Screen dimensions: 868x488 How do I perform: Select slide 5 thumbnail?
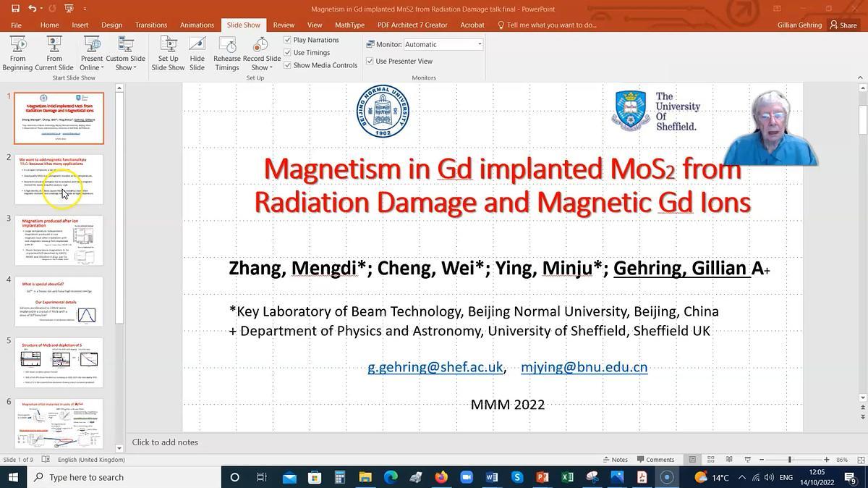60,362
